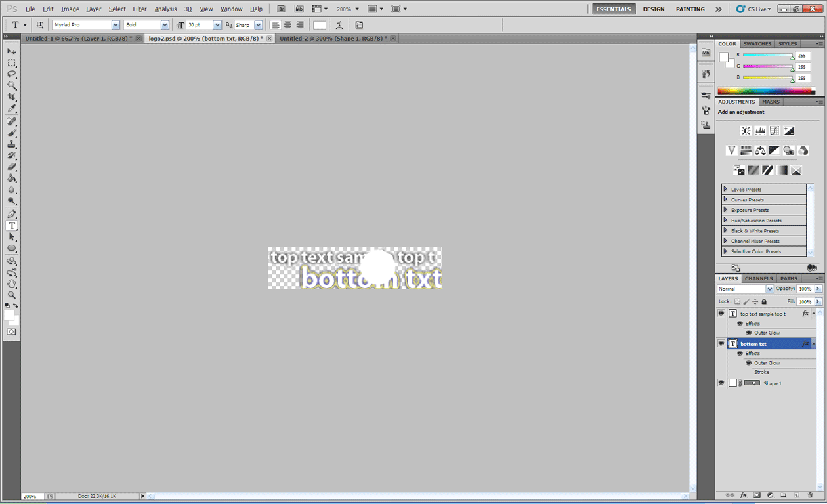Hide the 'top text sample top t' layer

[x=721, y=313]
